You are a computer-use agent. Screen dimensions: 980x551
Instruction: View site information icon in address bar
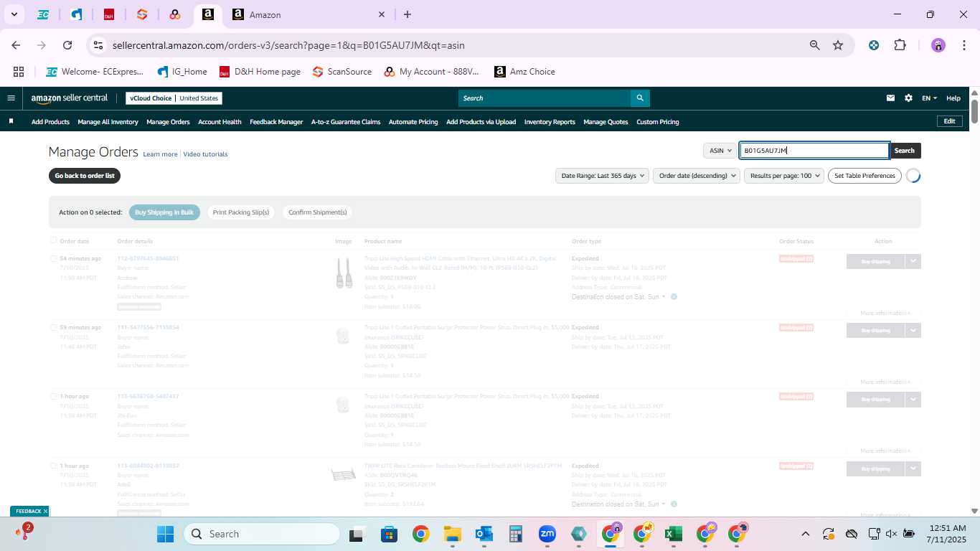[x=99, y=45]
